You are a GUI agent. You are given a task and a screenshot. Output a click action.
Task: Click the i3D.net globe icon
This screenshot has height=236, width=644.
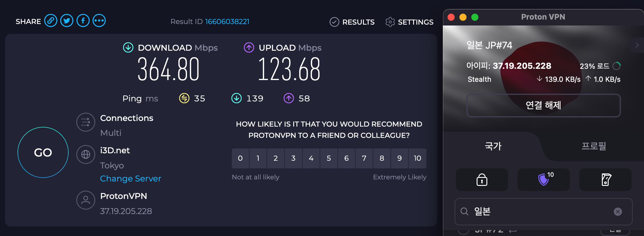pyautogui.click(x=86, y=154)
